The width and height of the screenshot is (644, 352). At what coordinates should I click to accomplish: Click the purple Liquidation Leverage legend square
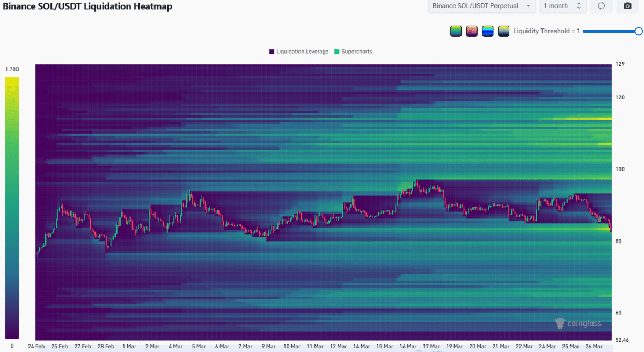pyautogui.click(x=272, y=52)
